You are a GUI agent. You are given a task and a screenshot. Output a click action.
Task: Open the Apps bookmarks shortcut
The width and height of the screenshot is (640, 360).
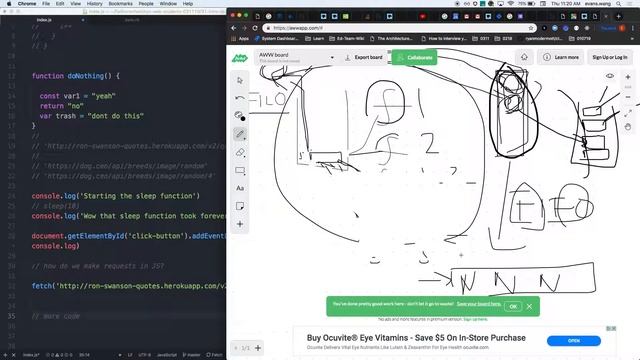pyautogui.click(x=240, y=39)
